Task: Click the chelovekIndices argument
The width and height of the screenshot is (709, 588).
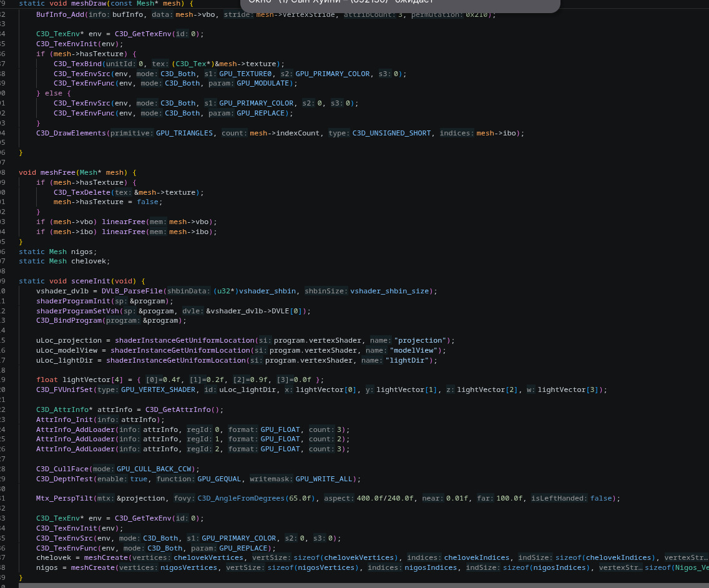Action: tap(477, 557)
